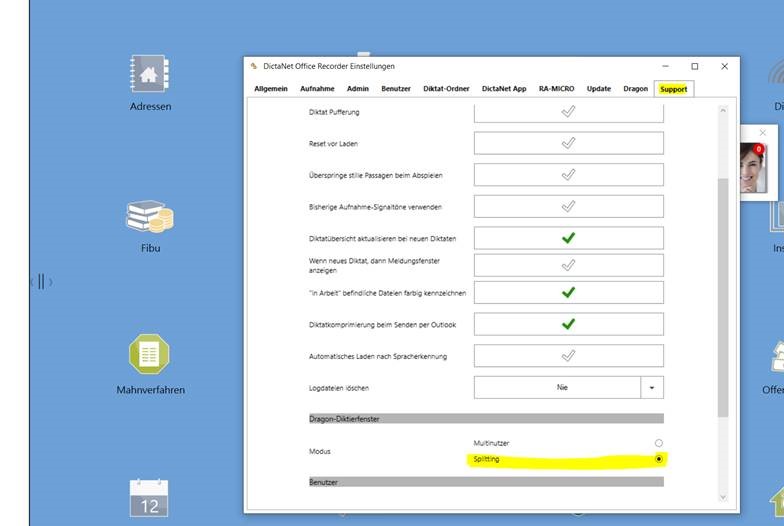Click the Fibu desktop label
This screenshot has height=526, width=784.
point(150,248)
